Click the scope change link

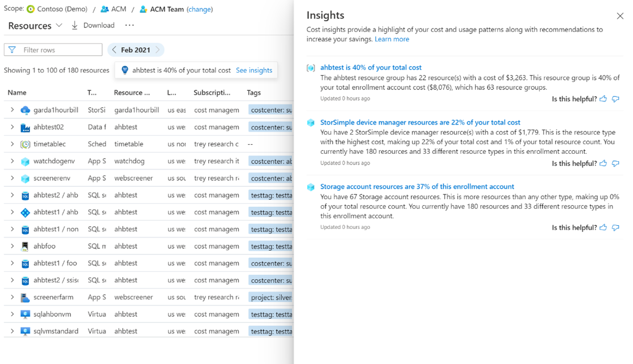tap(199, 9)
